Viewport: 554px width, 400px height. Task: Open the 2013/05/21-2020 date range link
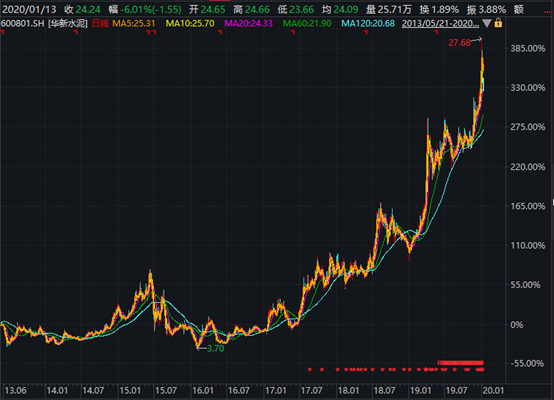(x=440, y=24)
